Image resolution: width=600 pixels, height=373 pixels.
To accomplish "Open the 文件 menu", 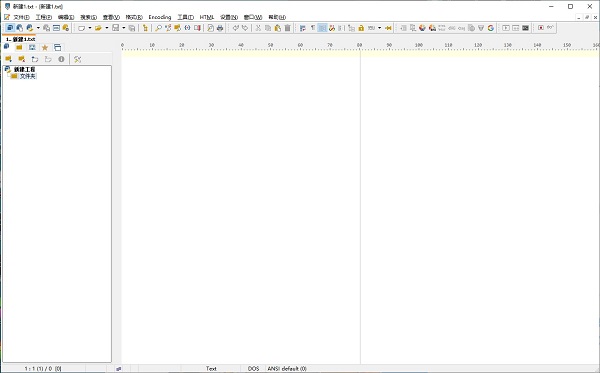I will click(x=21, y=17).
